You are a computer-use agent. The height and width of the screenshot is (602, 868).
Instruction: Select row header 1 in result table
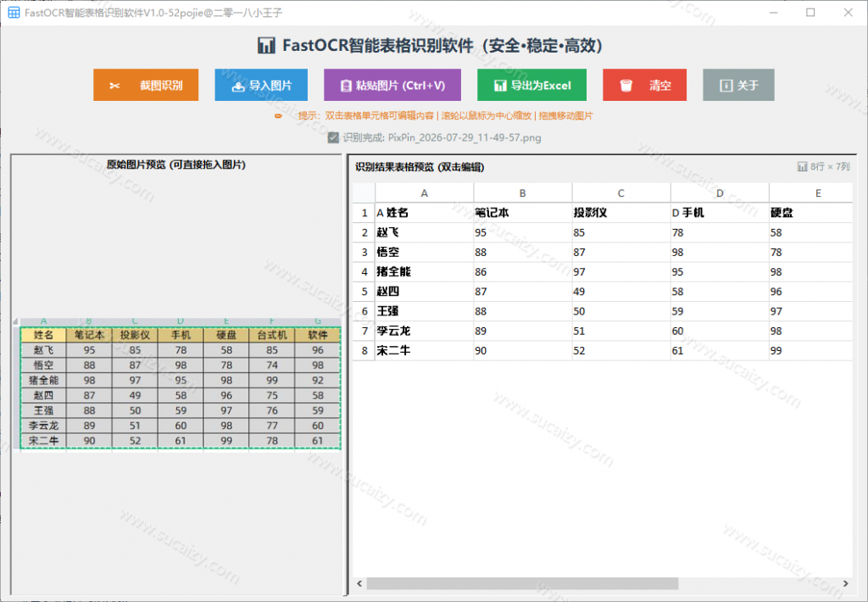(364, 213)
